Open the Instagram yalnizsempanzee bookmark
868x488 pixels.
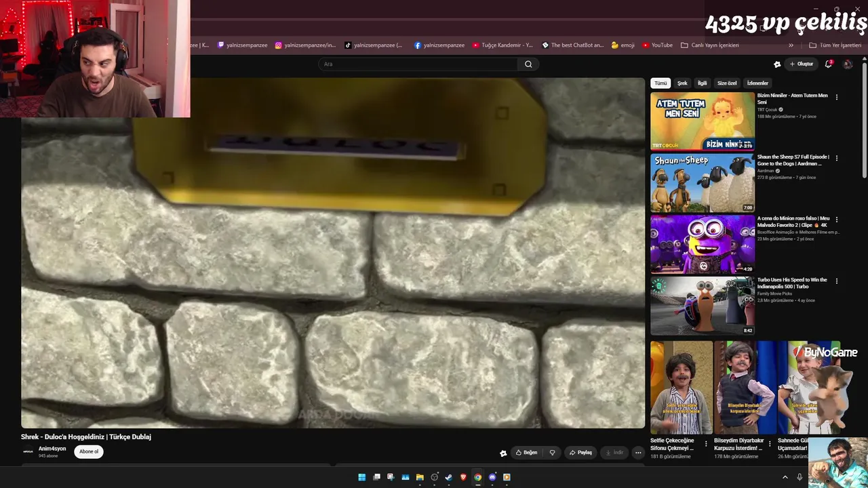coord(305,45)
